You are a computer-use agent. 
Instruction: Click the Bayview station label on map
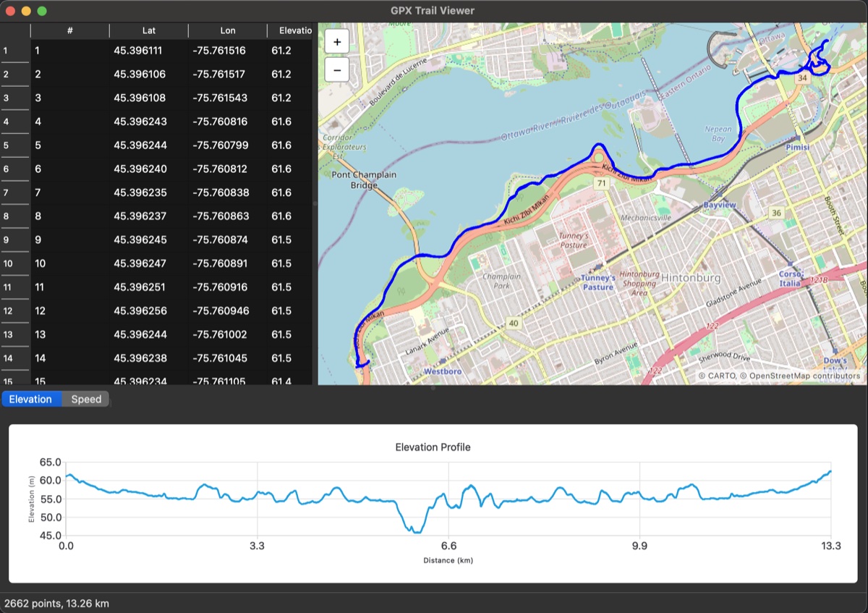click(720, 206)
